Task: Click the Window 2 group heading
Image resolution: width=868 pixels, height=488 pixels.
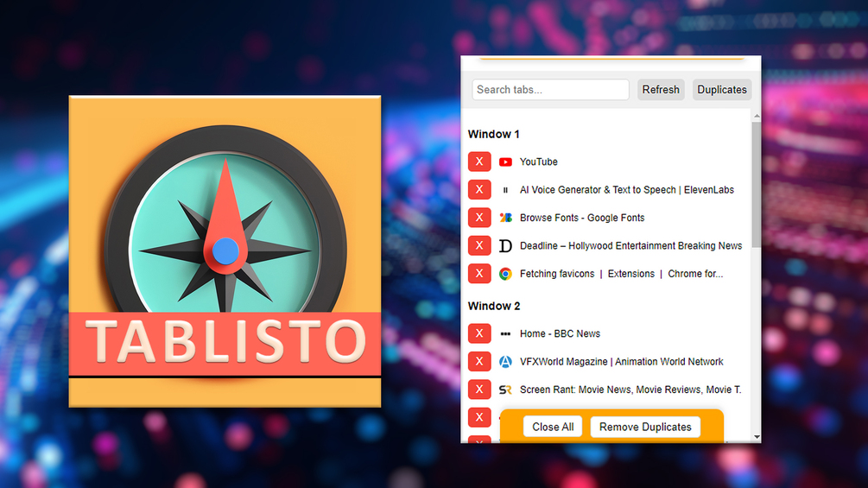Action: (x=494, y=306)
